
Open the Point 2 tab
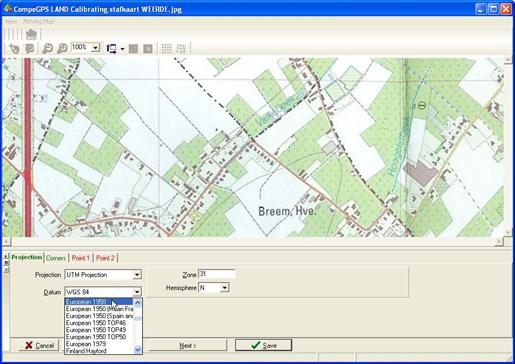point(105,258)
